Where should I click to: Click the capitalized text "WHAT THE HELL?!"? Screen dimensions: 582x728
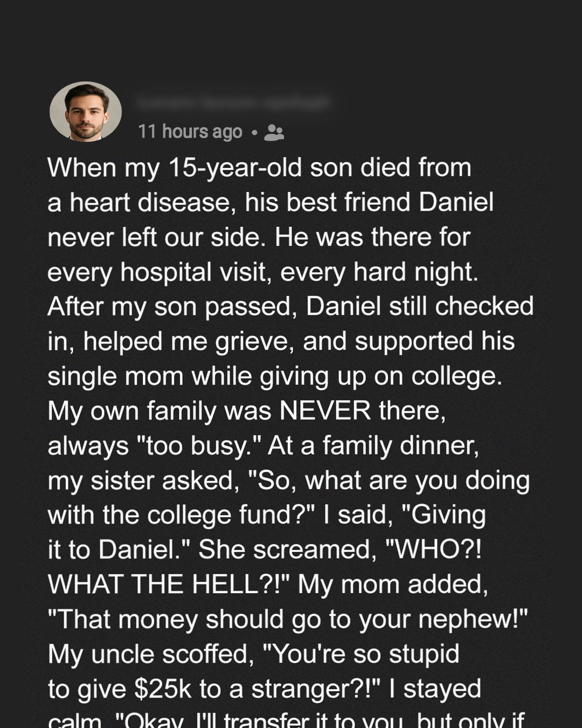point(169,585)
